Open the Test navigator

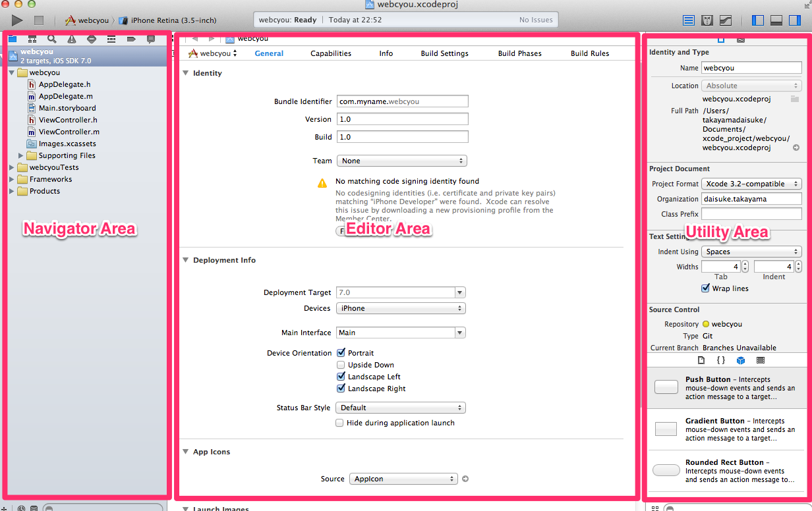click(92, 40)
